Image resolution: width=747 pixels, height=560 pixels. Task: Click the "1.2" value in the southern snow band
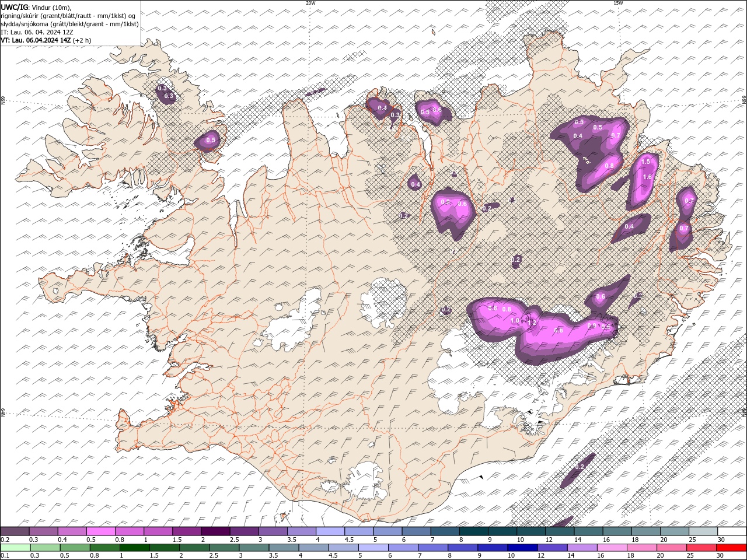532,322
